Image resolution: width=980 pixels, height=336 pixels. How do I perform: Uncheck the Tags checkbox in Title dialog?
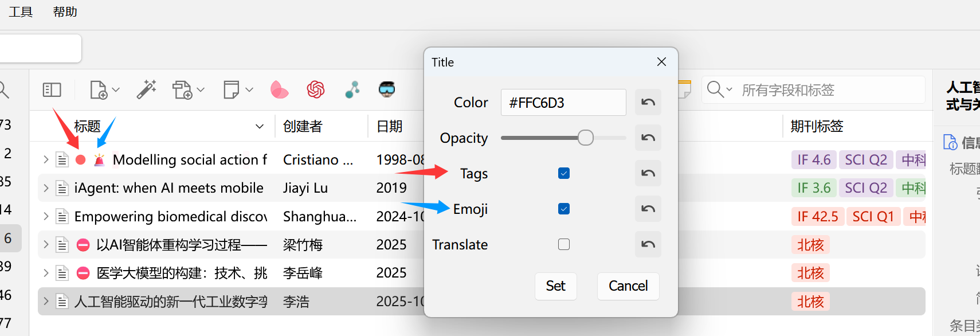[563, 173]
